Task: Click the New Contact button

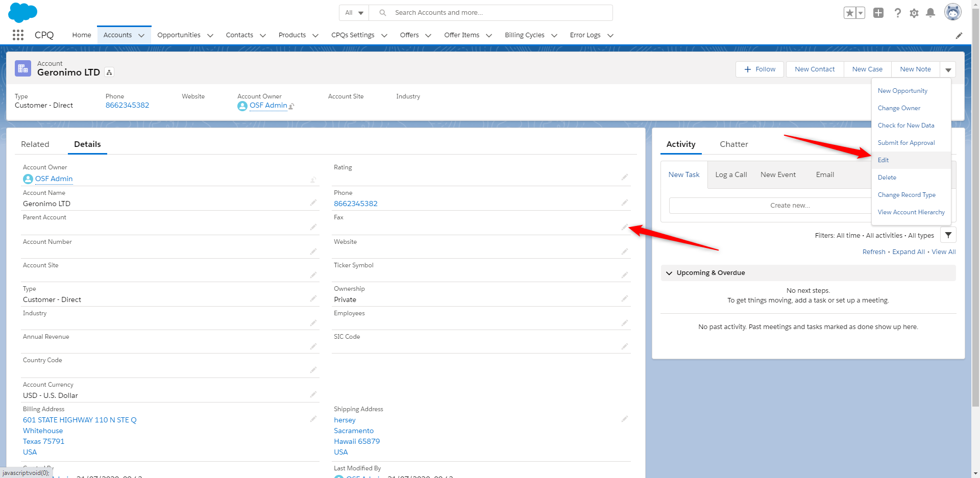Action: (x=815, y=69)
